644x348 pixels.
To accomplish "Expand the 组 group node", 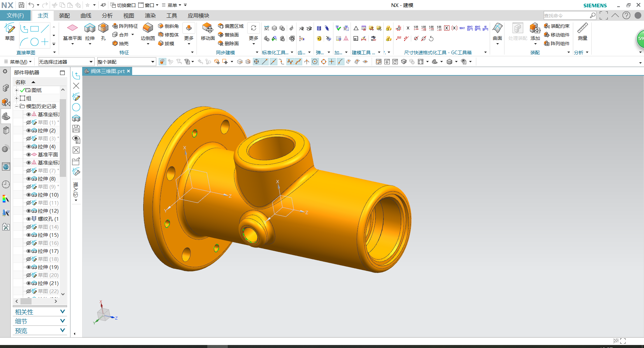I will click(x=16, y=98).
